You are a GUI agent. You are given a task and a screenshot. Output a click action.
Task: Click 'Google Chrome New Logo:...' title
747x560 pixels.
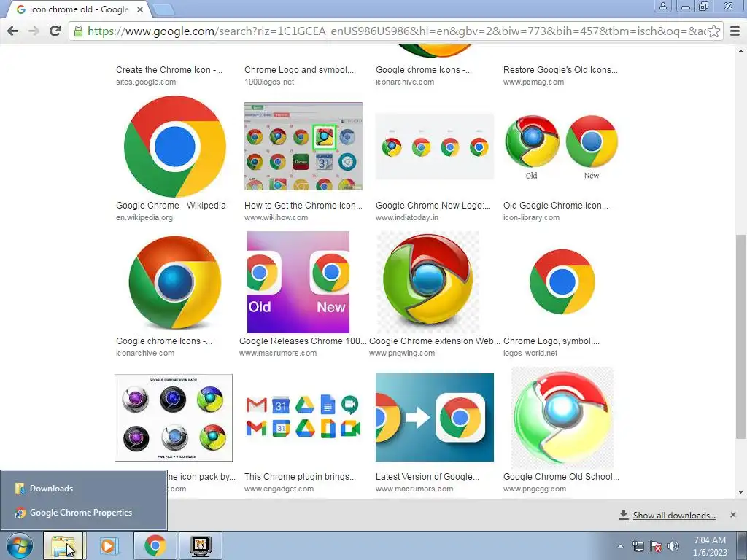point(433,205)
